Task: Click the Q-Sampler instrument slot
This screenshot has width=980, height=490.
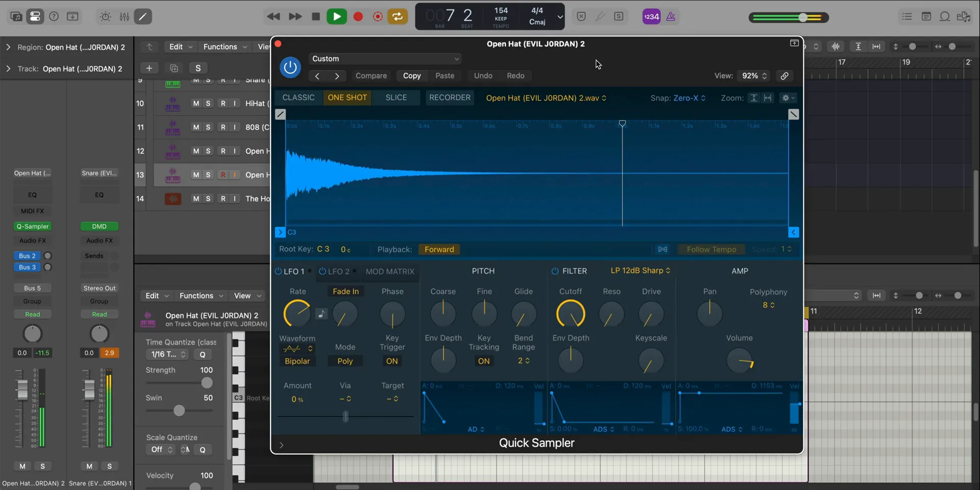Action: 32,226
